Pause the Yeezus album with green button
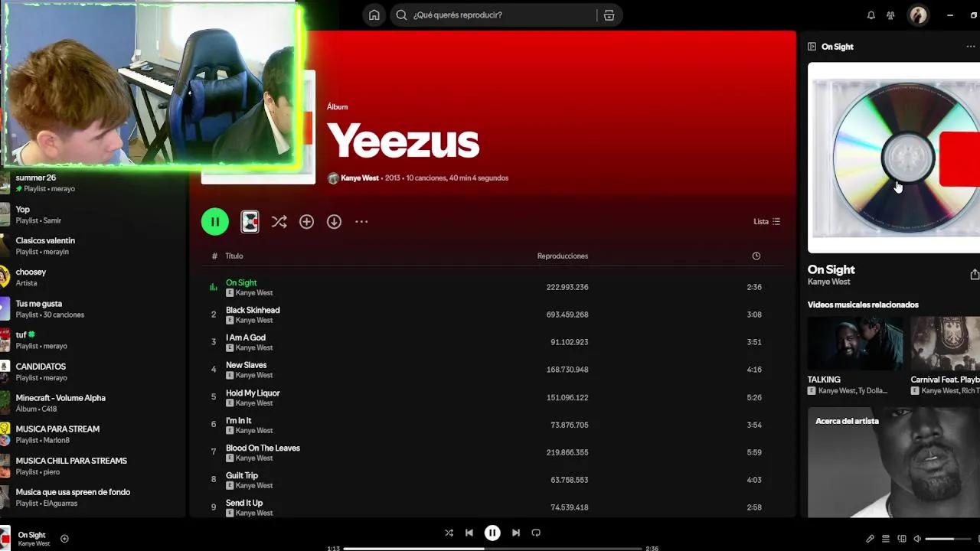This screenshot has height=551, width=980. (x=215, y=222)
